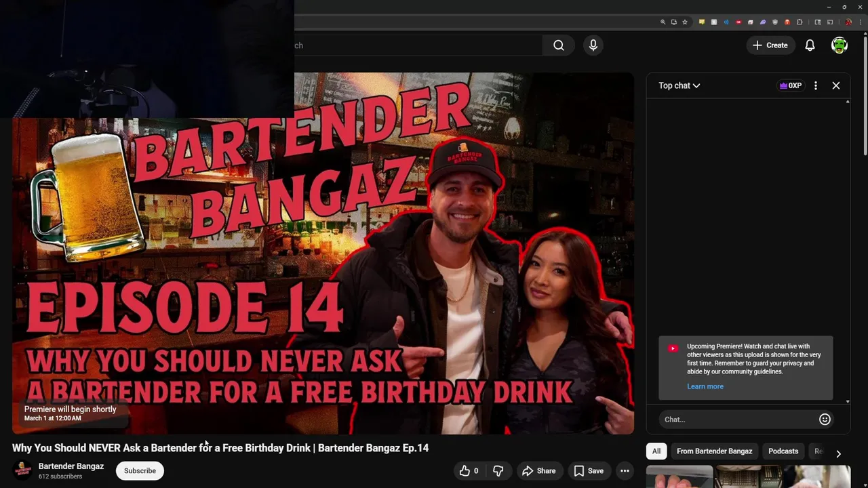Click the chat panel scroll-up arrow
This screenshot has width=868, height=488.
(847, 102)
